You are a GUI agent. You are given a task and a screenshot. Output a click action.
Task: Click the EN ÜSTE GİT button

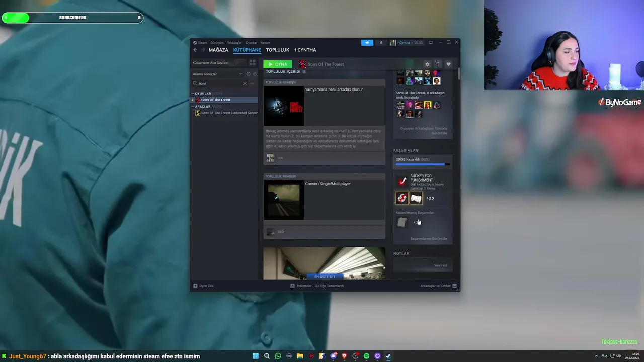[x=325, y=276]
